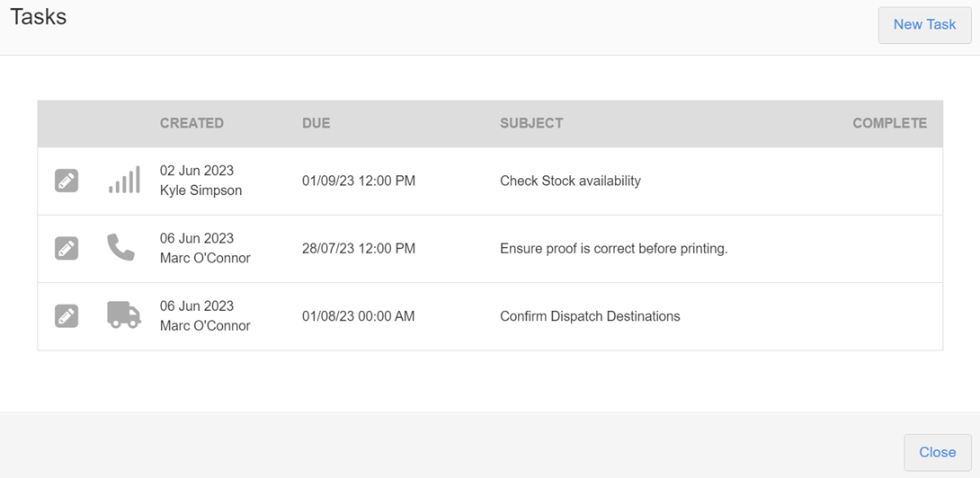
Task: Edit the Check Stock availability task
Action: click(67, 181)
